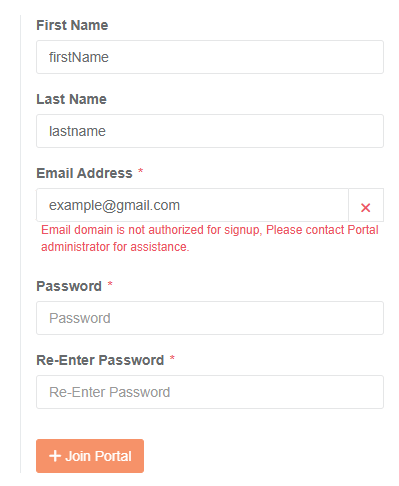This screenshot has height=486, width=399.
Task: Click the Email Address label text
Action: pos(84,173)
